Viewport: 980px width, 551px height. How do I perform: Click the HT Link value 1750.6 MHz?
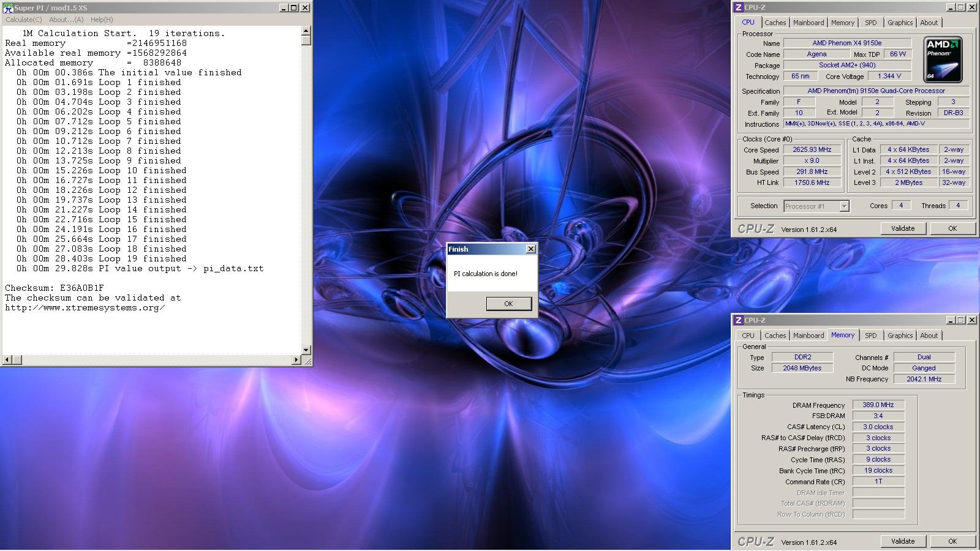pos(812,182)
